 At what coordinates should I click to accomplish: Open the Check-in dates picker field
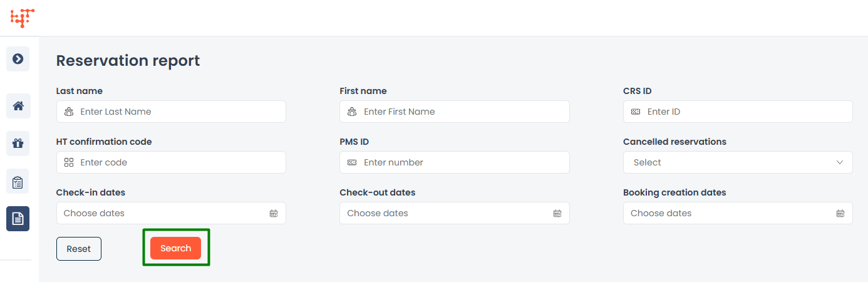[x=163, y=213]
